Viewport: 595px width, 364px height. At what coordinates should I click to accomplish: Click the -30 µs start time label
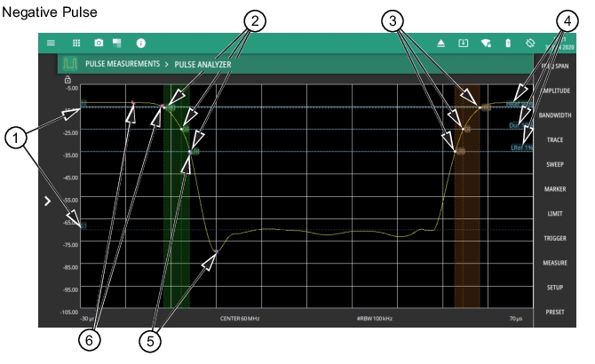87,319
